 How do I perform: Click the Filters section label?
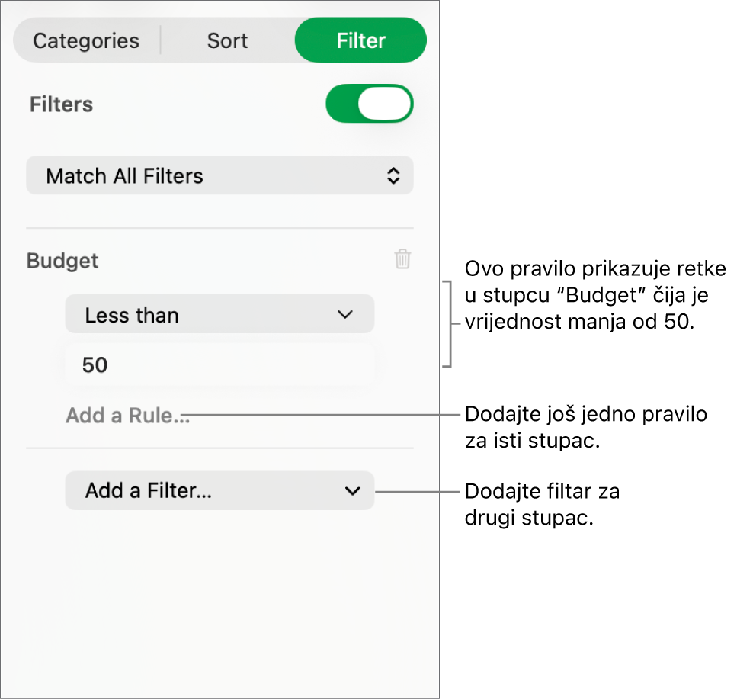click(61, 104)
